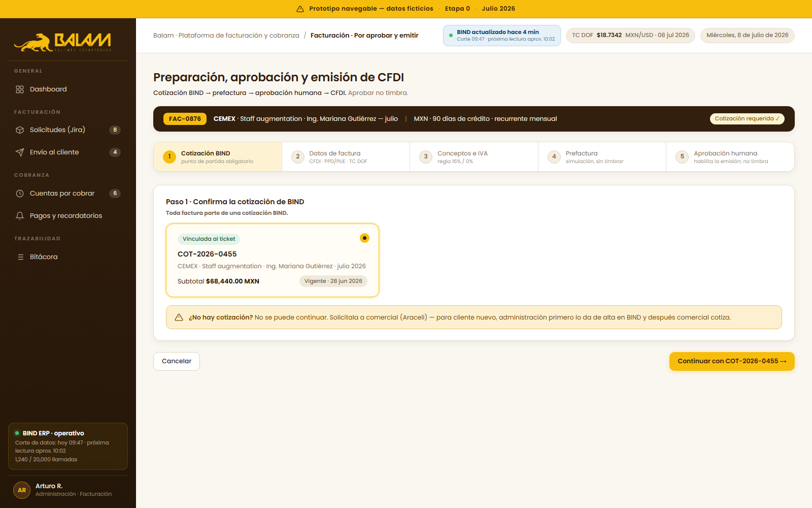Image resolution: width=812 pixels, height=508 pixels.
Task: Click the Balam jaguar logo
Action: 62,43
